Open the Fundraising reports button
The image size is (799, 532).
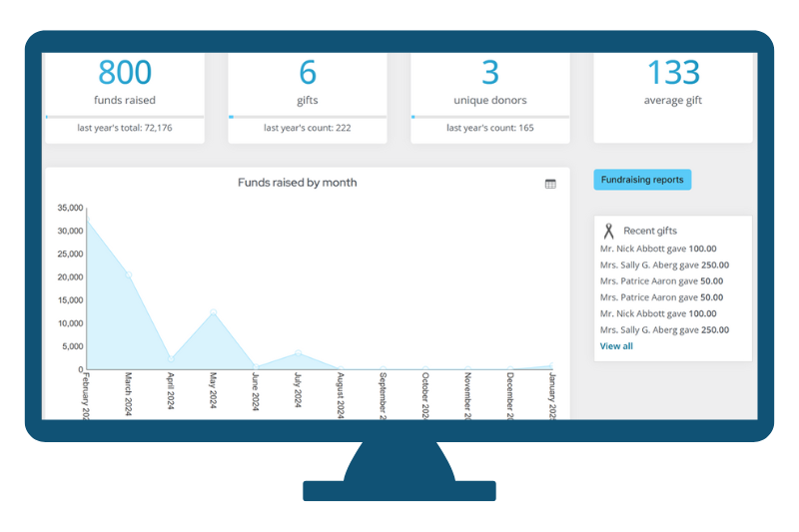pyautogui.click(x=642, y=180)
